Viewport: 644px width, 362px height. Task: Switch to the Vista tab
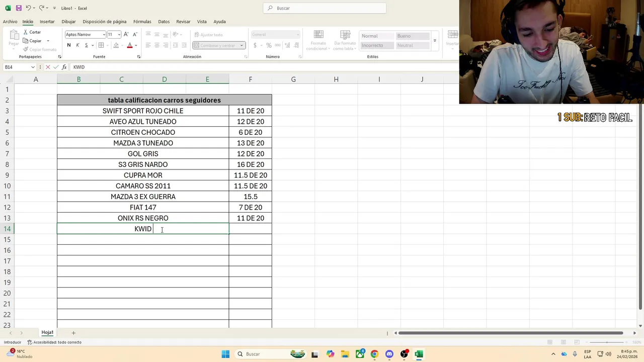pos(202,22)
